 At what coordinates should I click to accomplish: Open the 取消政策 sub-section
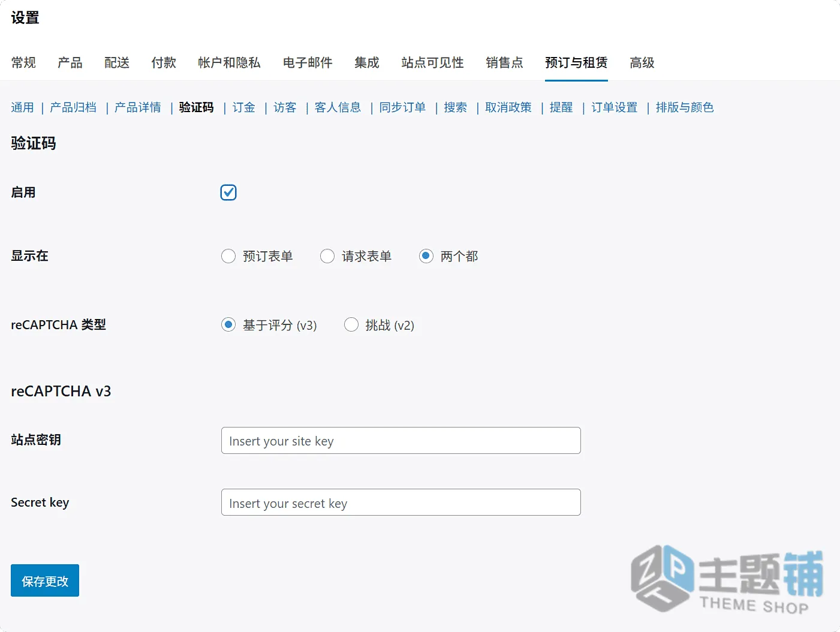(x=508, y=107)
